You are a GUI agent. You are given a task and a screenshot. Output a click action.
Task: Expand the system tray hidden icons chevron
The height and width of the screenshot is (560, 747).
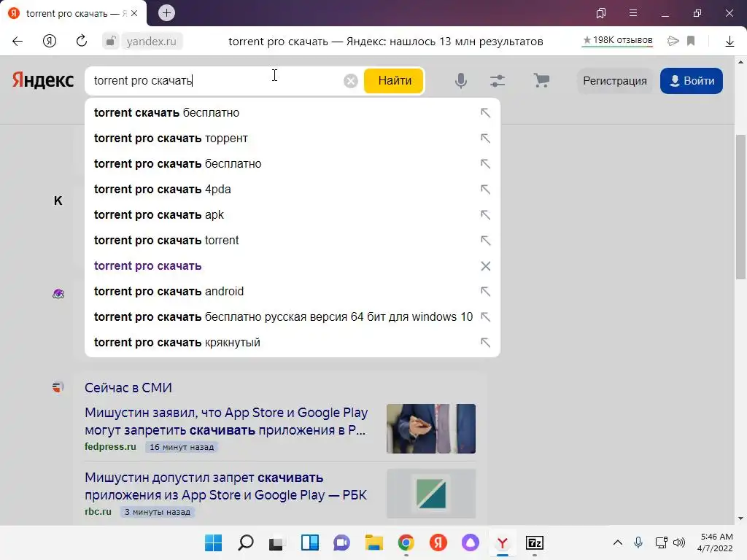tap(617, 542)
